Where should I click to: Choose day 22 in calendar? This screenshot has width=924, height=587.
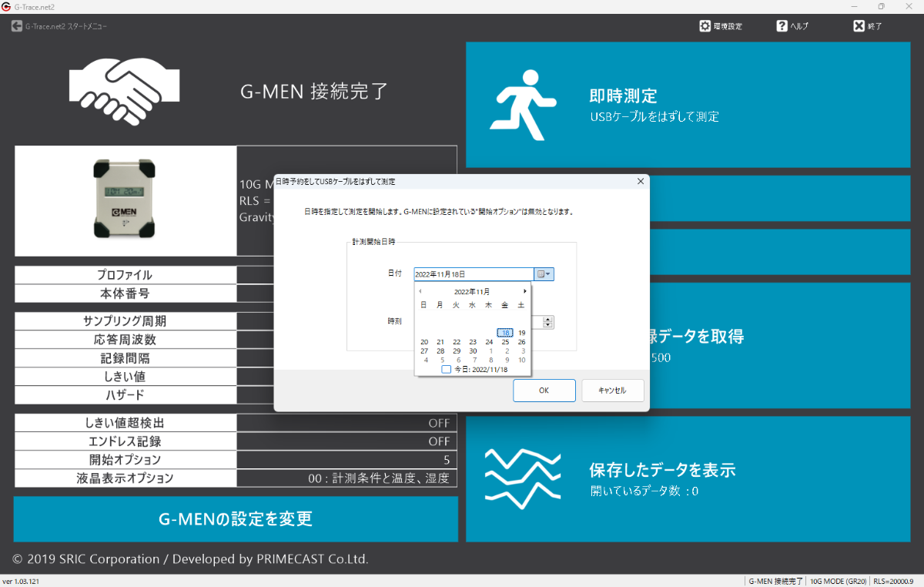coord(457,342)
